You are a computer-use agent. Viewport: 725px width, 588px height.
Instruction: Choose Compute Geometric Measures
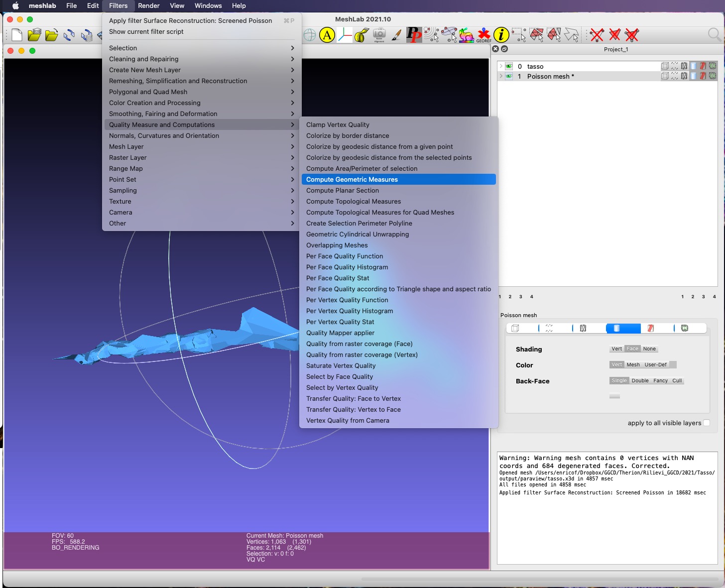tap(399, 179)
